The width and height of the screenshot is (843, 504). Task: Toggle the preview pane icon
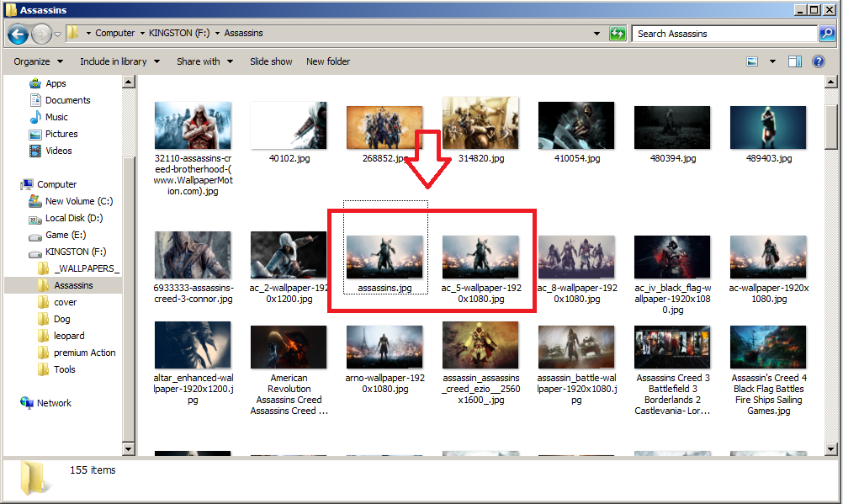point(795,61)
